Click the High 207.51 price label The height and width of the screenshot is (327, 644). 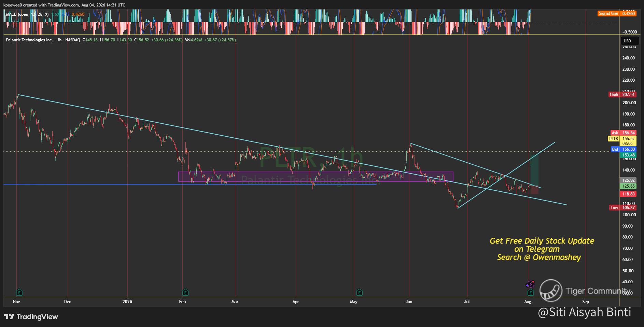pyautogui.click(x=622, y=94)
